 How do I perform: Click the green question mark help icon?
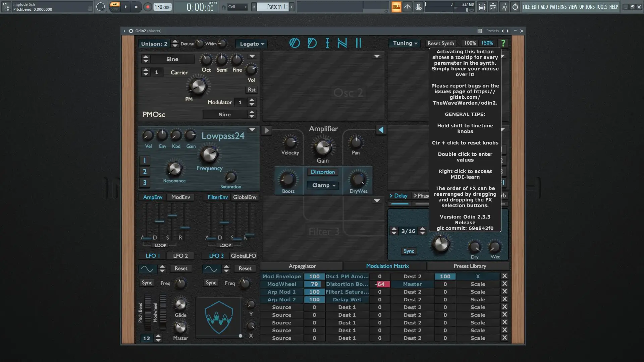tap(503, 43)
